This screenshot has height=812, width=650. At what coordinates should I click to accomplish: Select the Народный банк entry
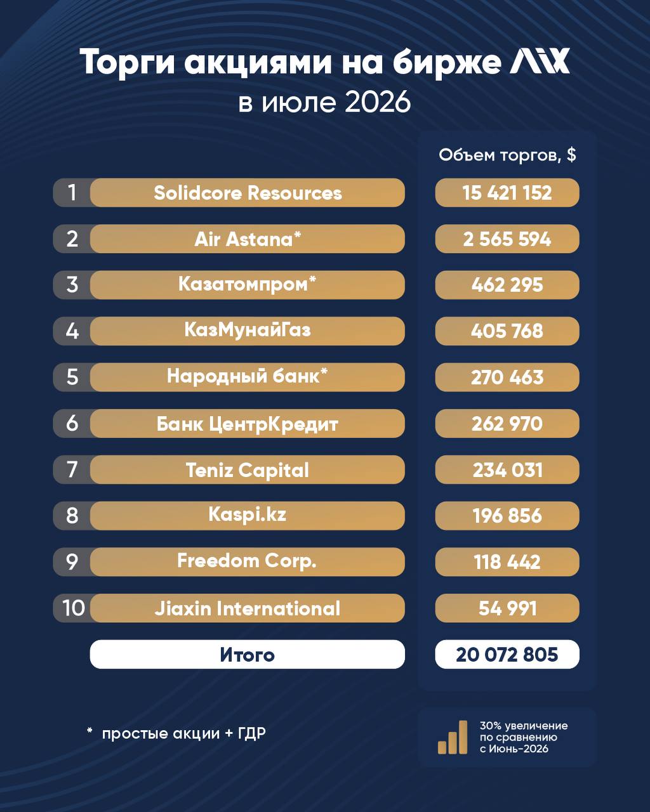pyautogui.click(x=248, y=377)
